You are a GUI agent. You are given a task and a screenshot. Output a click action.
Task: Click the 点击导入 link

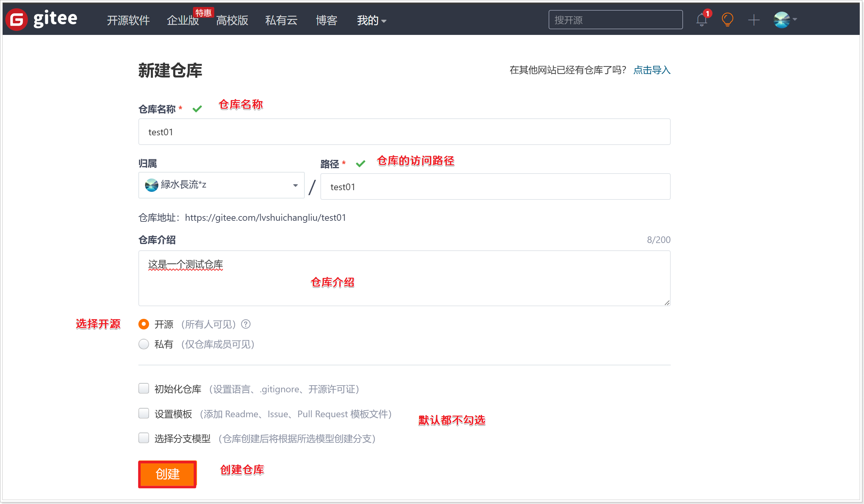651,70
